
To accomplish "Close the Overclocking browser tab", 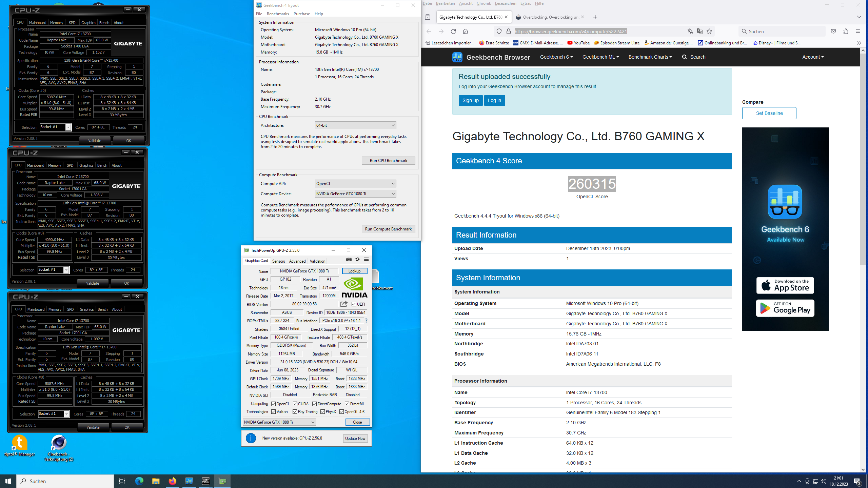I will click(583, 17).
